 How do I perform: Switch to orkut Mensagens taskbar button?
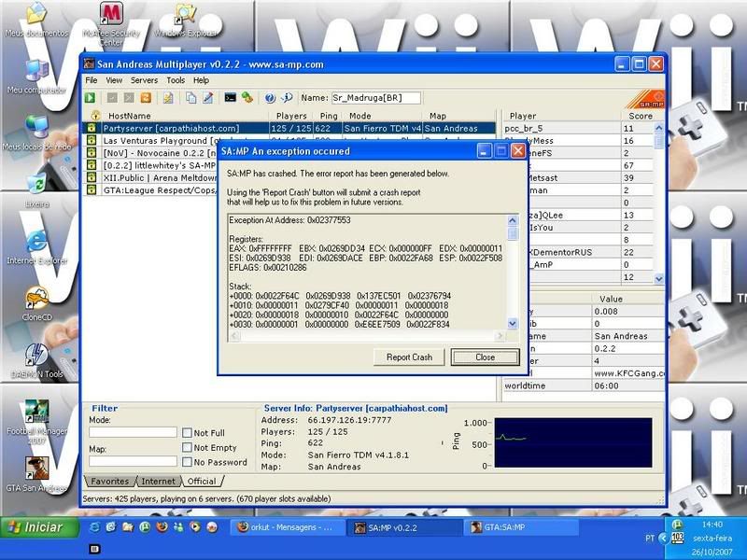(x=288, y=527)
